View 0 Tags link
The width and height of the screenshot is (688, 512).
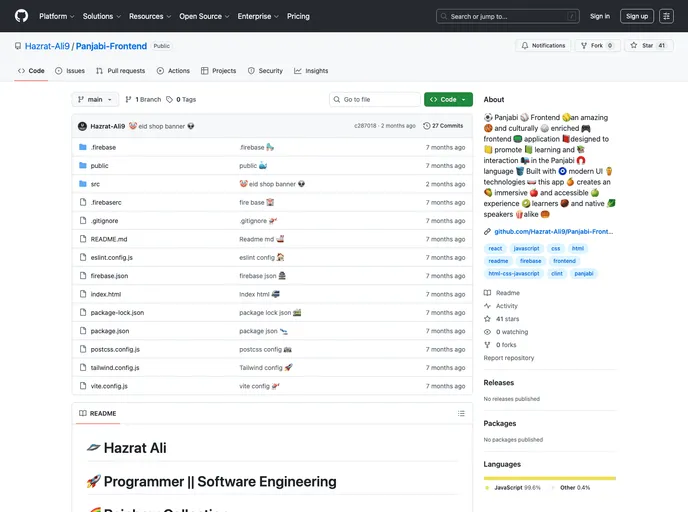181,100
